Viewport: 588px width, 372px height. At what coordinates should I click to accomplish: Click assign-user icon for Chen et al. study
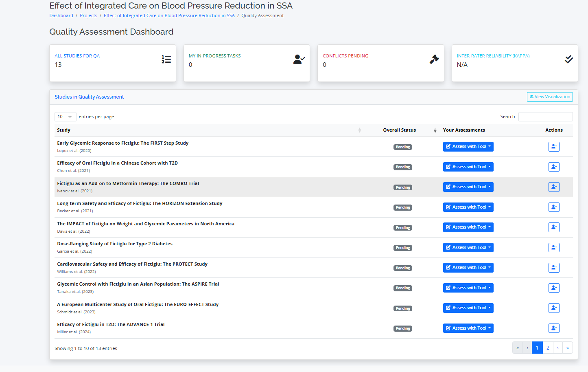click(554, 167)
